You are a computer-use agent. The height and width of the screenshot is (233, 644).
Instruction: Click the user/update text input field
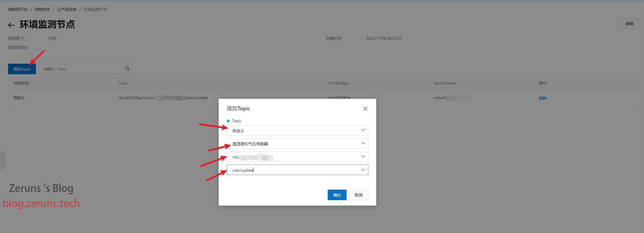tap(291, 170)
